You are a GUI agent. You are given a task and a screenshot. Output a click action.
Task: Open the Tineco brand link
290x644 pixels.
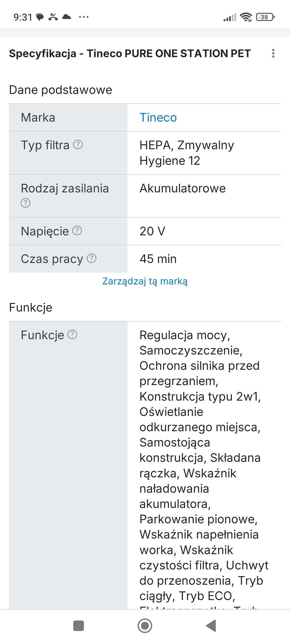(x=158, y=118)
